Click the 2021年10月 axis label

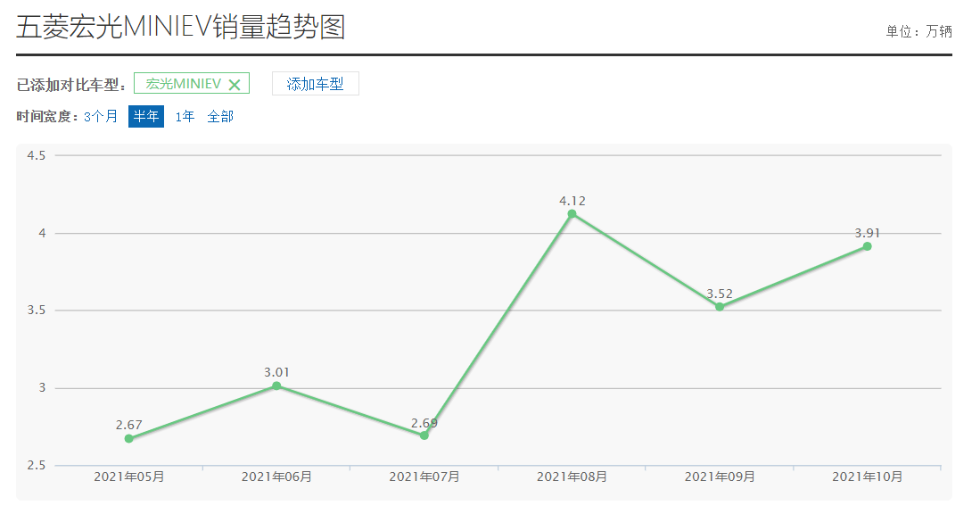(x=868, y=477)
